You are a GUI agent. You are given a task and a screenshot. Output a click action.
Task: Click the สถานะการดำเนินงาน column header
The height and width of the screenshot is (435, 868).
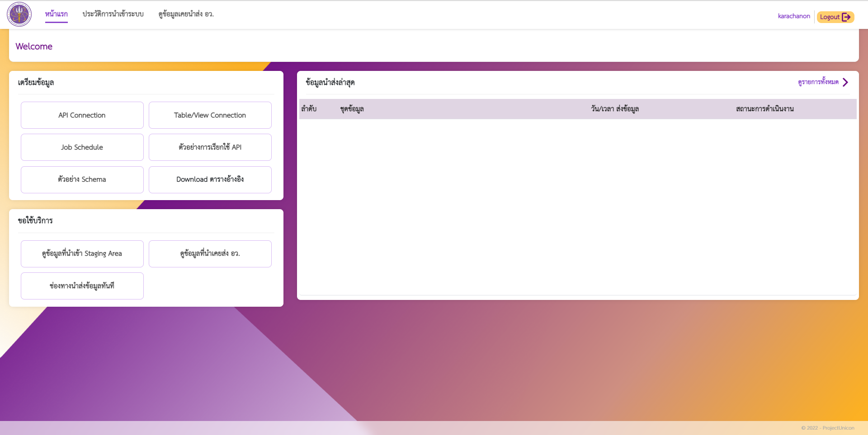coord(764,109)
